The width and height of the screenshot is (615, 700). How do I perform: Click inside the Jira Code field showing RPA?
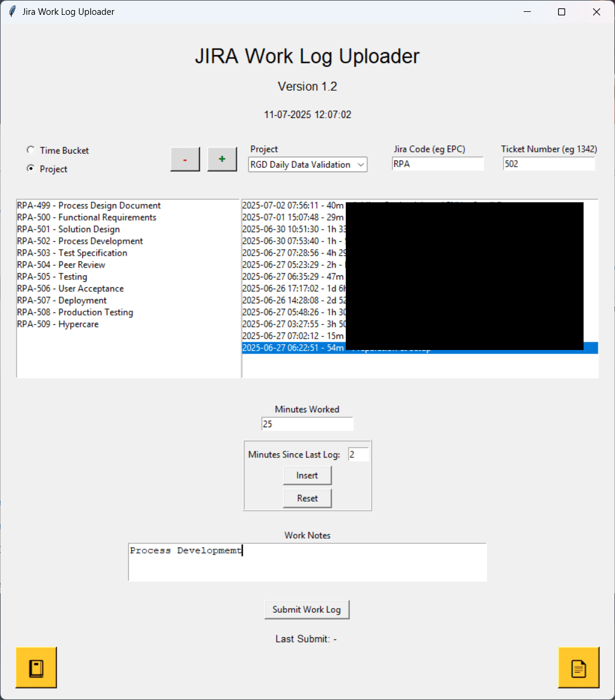click(437, 164)
